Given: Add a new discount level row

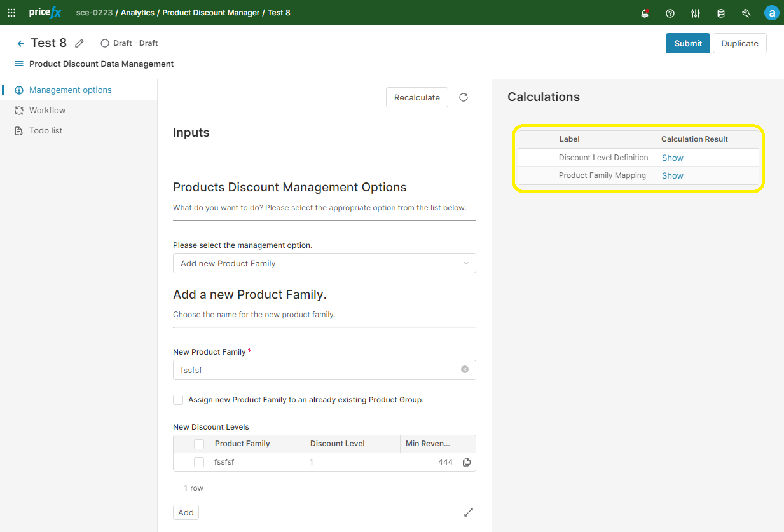Looking at the screenshot, I should click(186, 512).
